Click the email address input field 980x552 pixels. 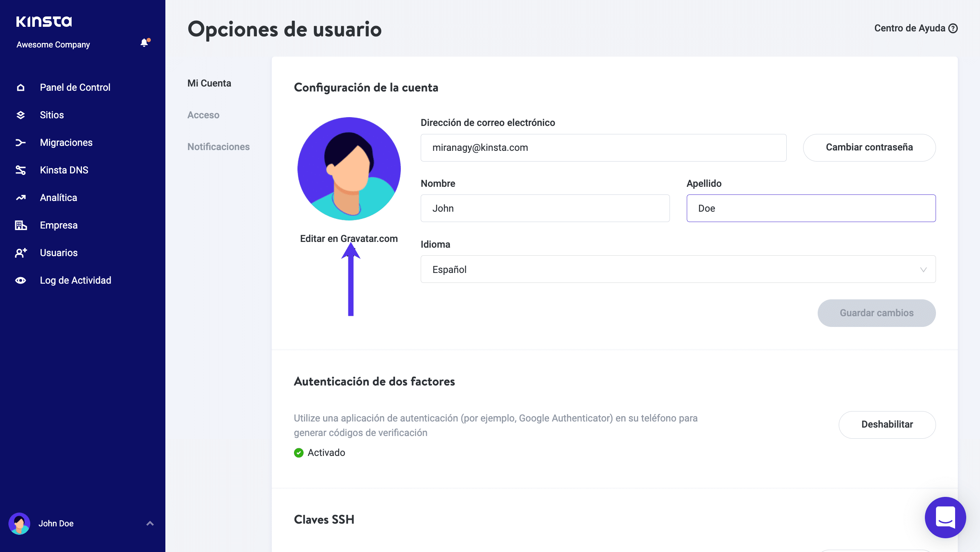point(603,147)
